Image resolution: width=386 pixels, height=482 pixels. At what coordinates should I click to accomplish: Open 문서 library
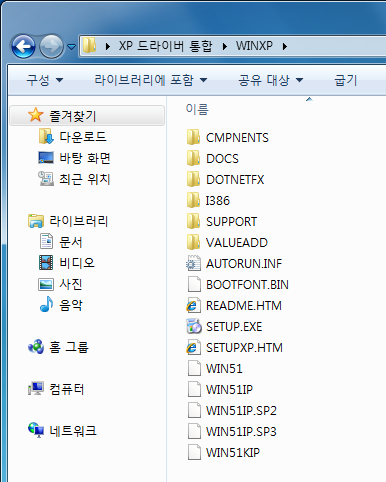pos(70,242)
